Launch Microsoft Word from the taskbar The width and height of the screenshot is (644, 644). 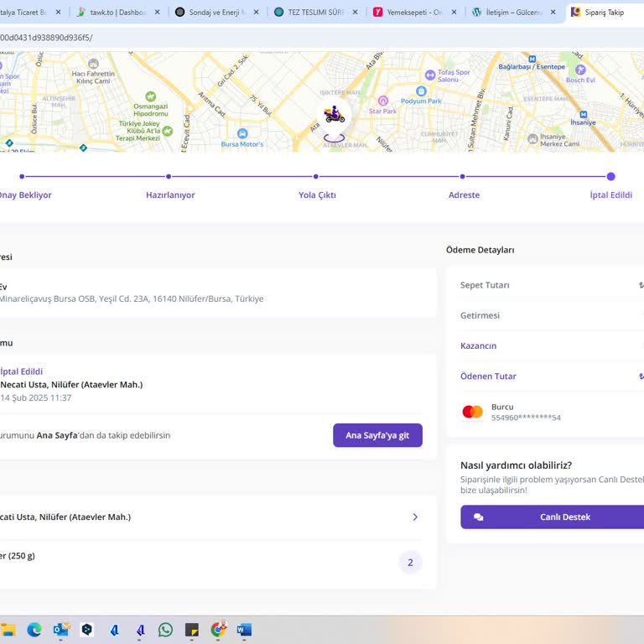[244, 630]
